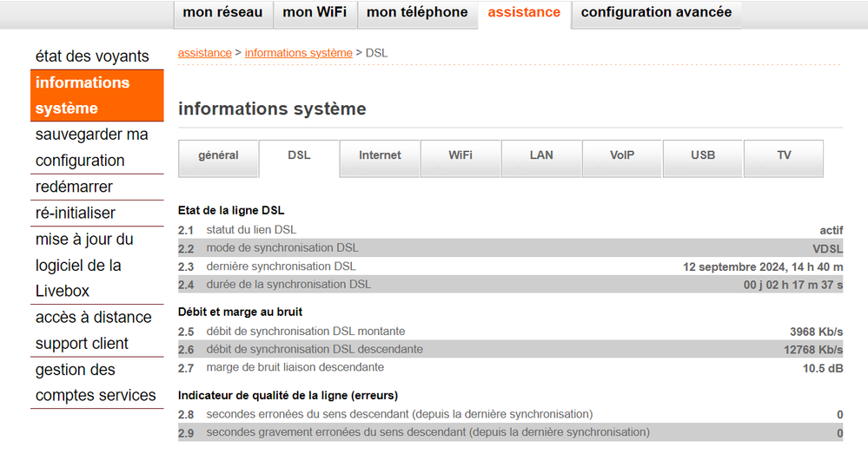This screenshot has width=868, height=454.
Task: Open configuration avancée menu
Action: point(656,13)
